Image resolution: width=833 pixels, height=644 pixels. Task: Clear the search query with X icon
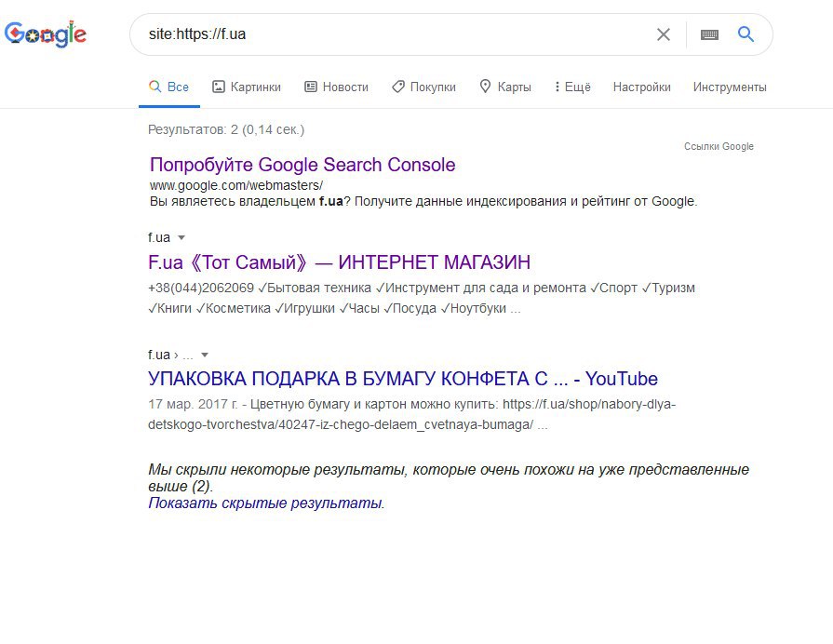click(x=663, y=34)
